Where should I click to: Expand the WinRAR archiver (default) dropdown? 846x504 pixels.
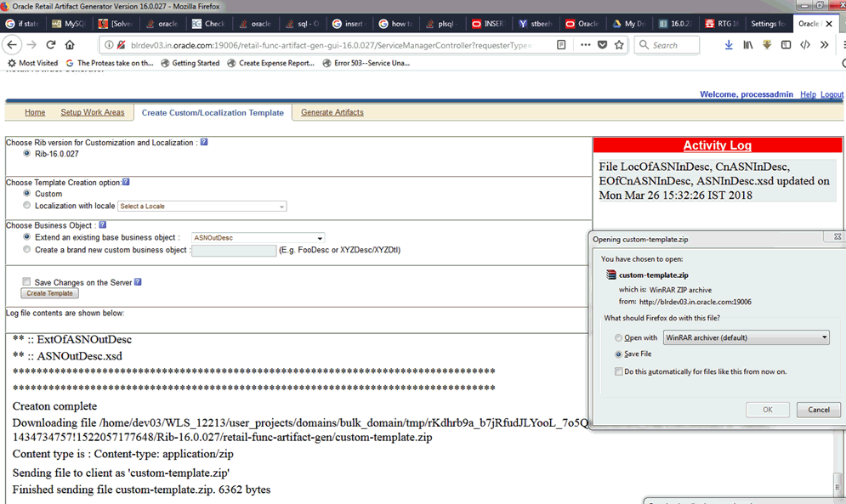click(747, 337)
